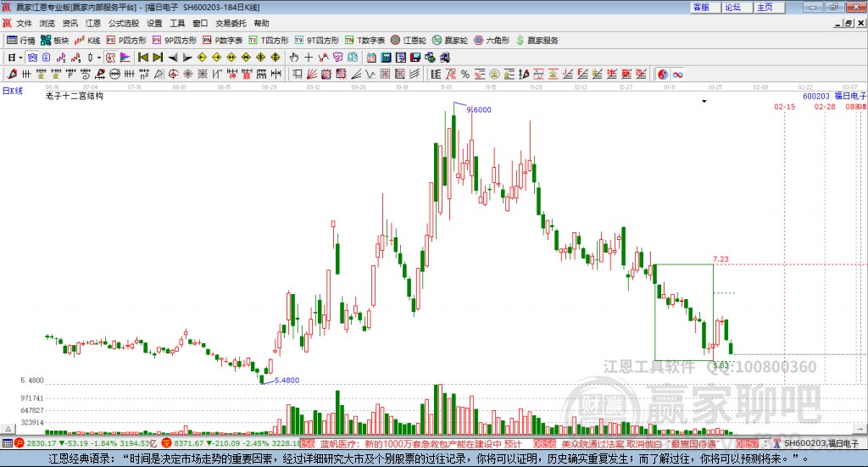Viewport: 868px width, 467px height.
Task: Select the hand pan tool
Action: (294, 58)
